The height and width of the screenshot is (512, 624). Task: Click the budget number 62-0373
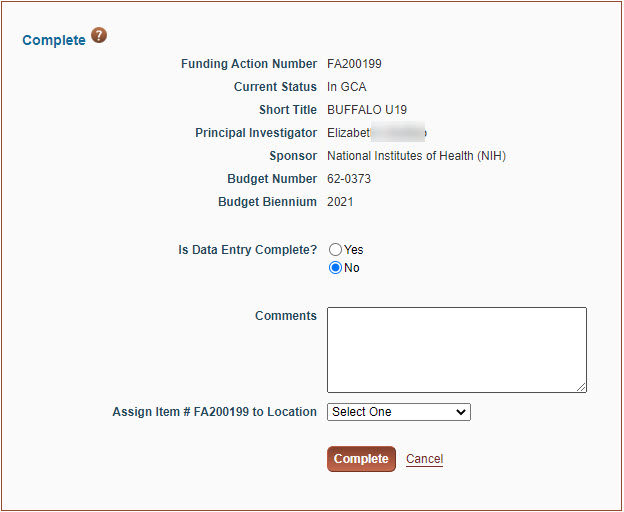350,179
